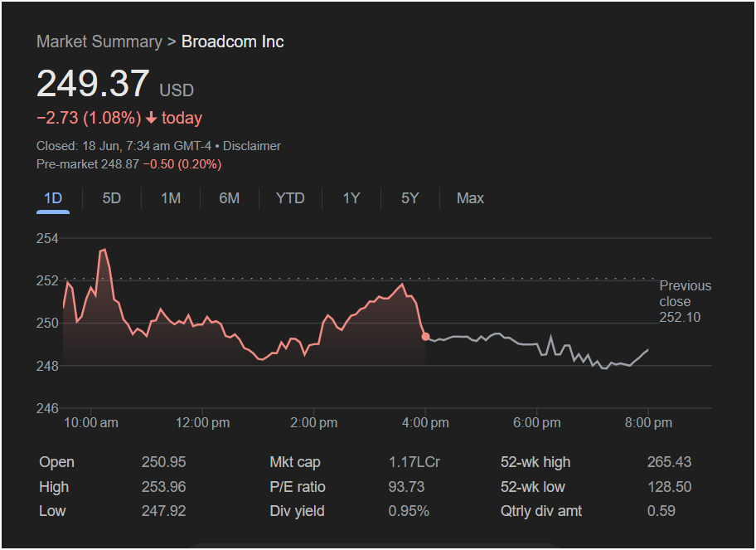This screenshot has height=550, width=756.
Task: Click the down arrow beside today
Action: (x=152, y=118)
